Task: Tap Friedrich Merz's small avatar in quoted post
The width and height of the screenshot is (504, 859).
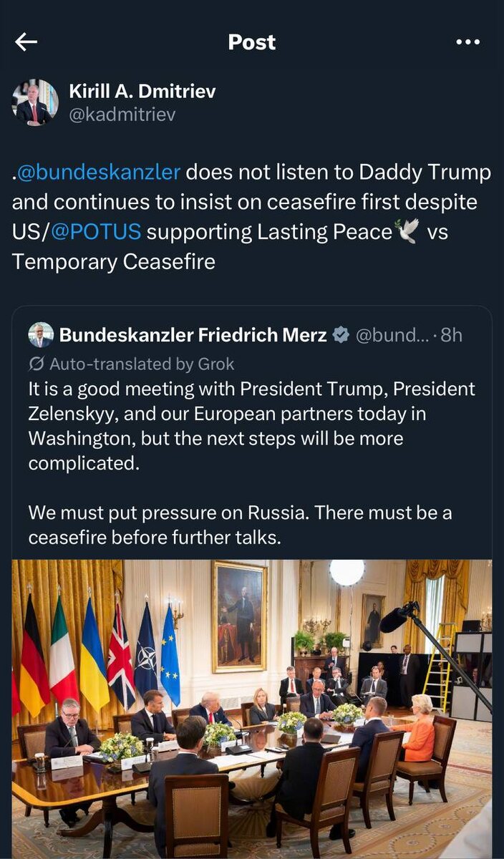Action: [41, 334]
